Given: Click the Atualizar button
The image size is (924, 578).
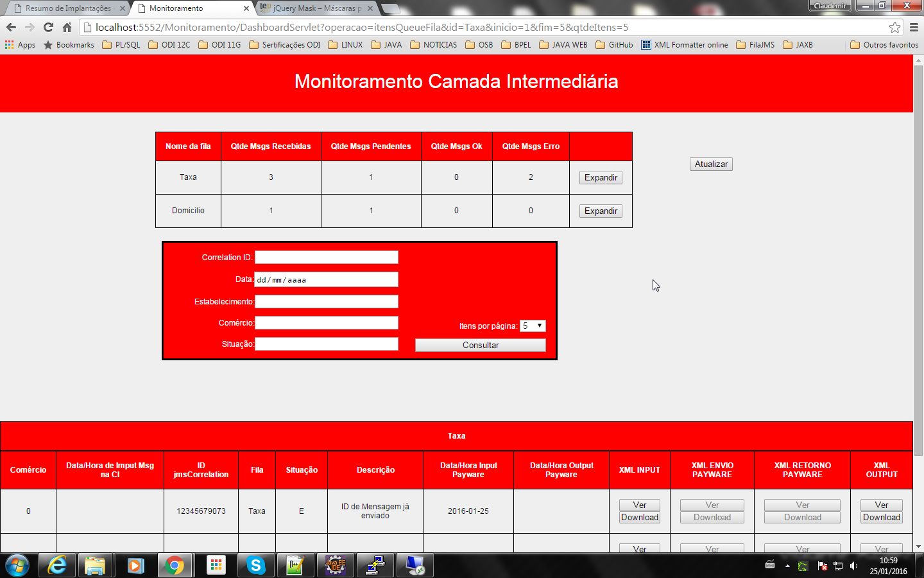Looking at the screenshot, I should coord(711,164).
